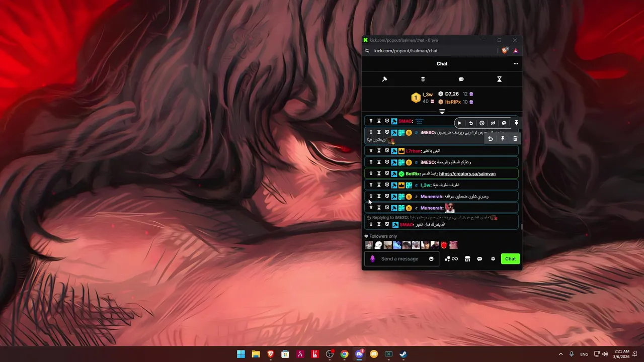The height and width of the screenshot is (362, 644).
Task: Click the purple microphone icon in message box
Action: click(x=373, y=259)
